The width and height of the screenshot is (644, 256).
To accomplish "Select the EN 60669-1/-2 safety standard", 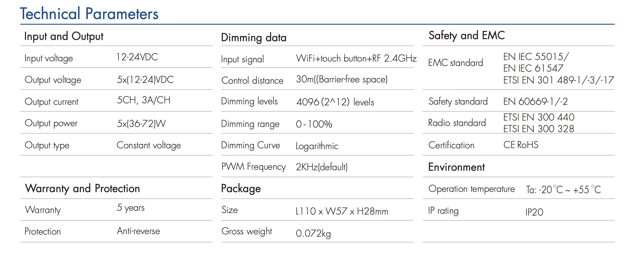I will point(535,102).
